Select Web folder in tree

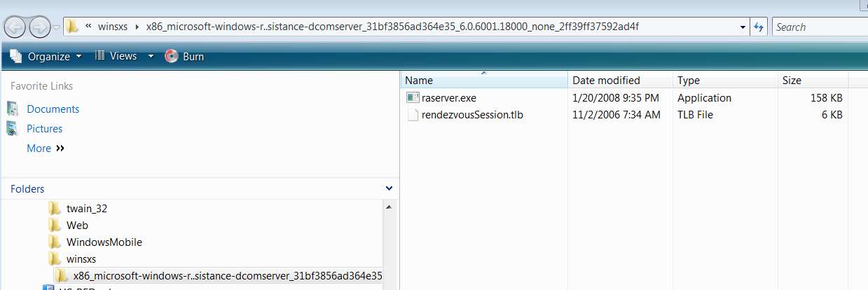(77, 226)
